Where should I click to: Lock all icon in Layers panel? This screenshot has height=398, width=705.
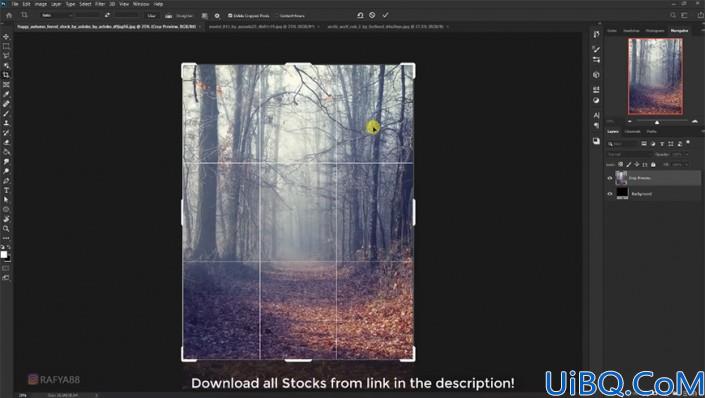[x=653, y=165]
